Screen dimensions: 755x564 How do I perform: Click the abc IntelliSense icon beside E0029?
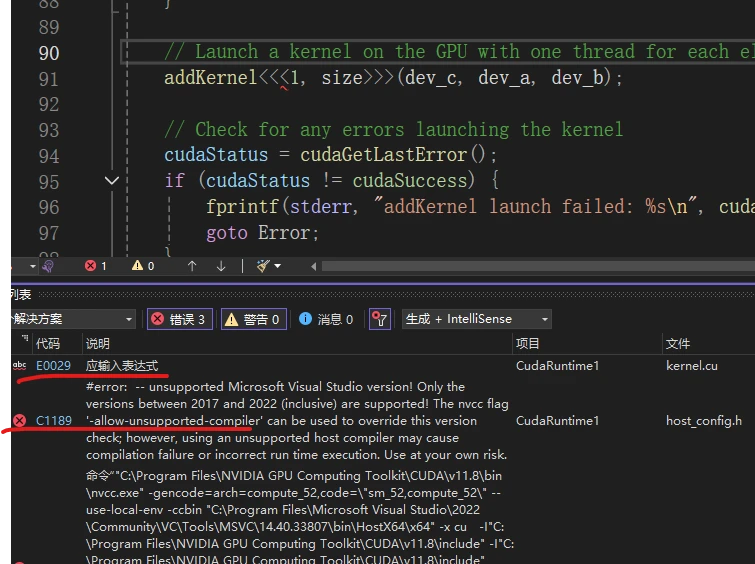point(19,366)
